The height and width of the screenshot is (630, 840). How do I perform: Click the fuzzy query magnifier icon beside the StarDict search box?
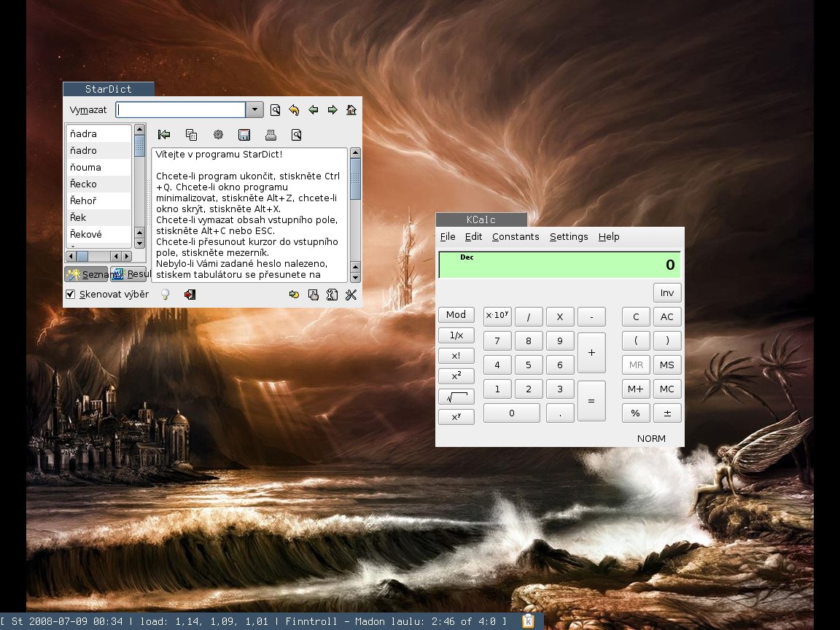pos(275,110)
